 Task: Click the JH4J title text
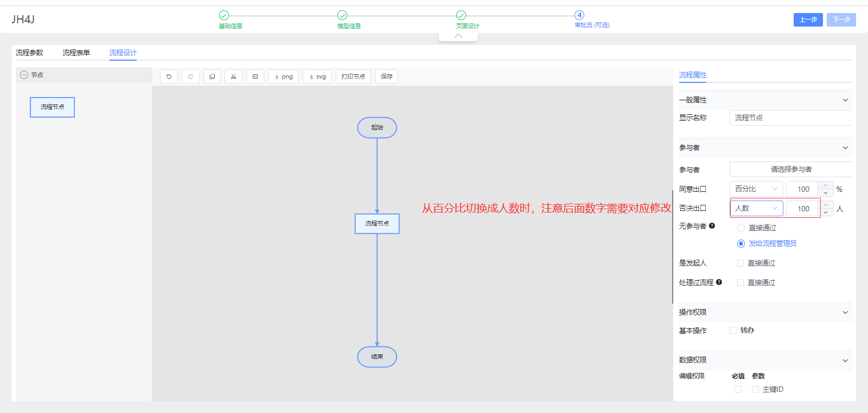23,20
